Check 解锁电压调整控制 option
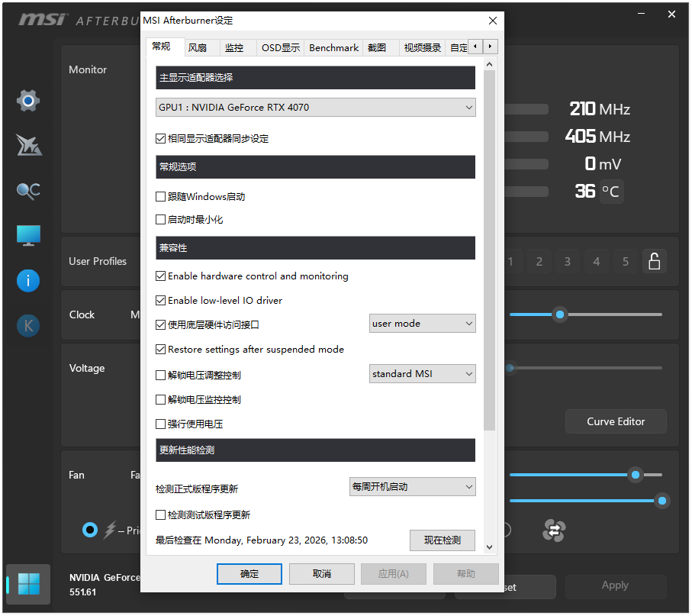 tap(159, 374)
